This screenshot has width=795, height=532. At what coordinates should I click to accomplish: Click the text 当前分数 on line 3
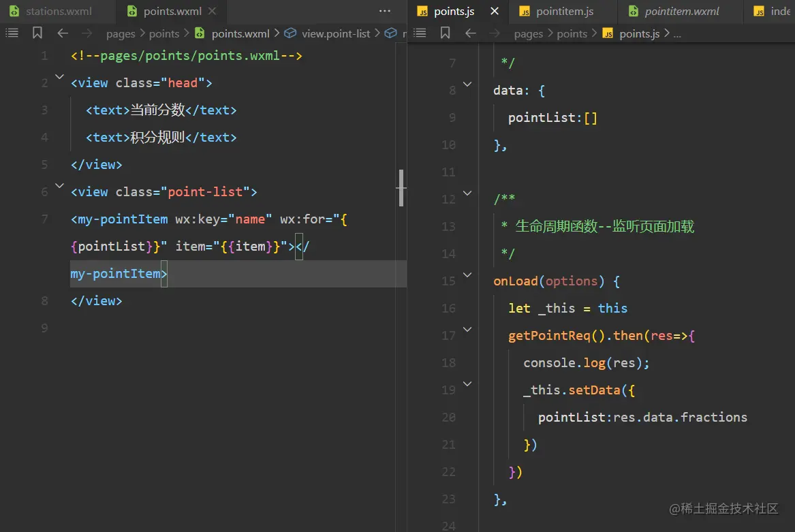pyautogui.click(x=157, y=110)
